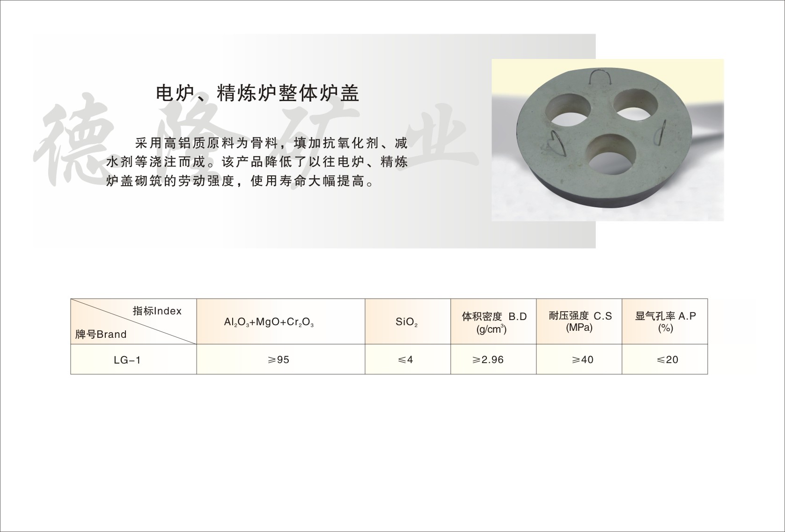
Task: Click the left wire lifting hook on the cover
Action: [x=557, y=144]
